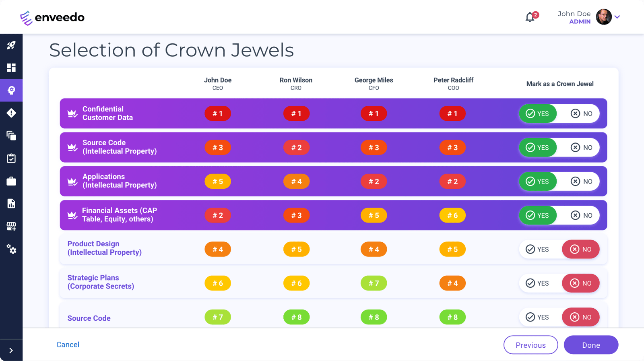
Task: Open the notifications bell
Action: pos(530,17)
